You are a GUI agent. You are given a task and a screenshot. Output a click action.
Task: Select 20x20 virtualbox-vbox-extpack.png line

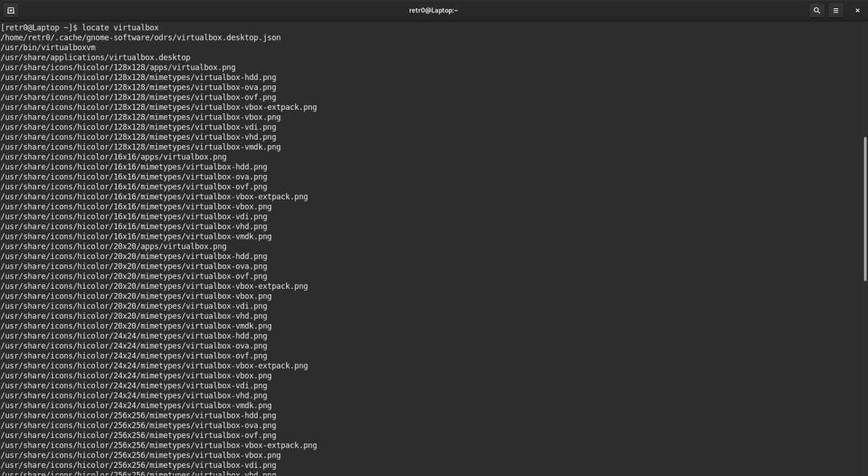154,286
